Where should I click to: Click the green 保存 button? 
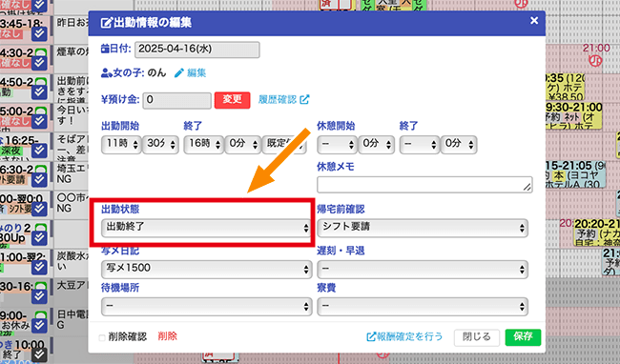click(x=523, y=337)
